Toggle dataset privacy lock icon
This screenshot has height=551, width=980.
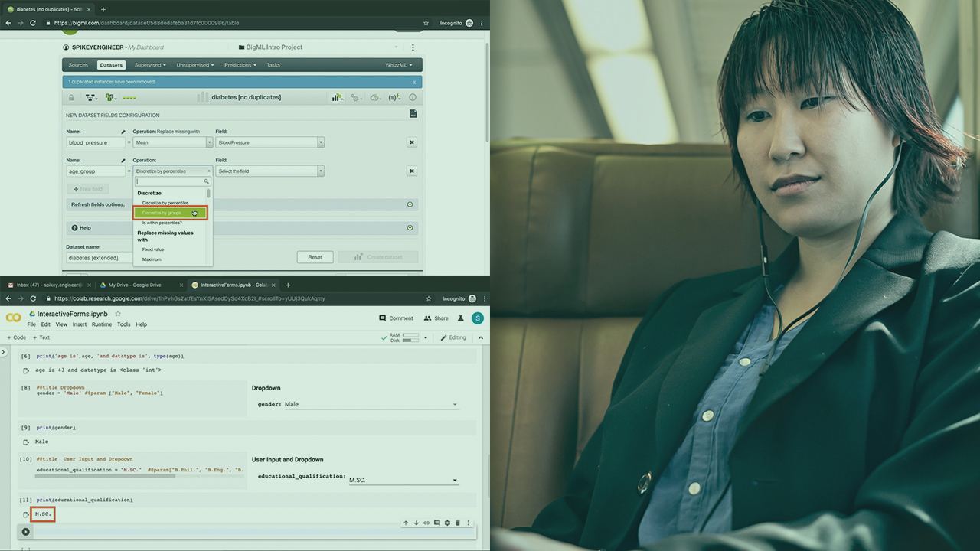pos(71,97)
